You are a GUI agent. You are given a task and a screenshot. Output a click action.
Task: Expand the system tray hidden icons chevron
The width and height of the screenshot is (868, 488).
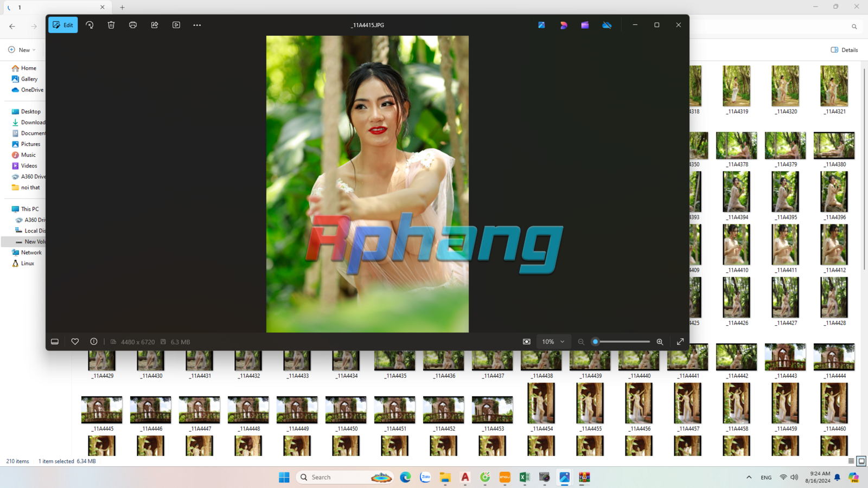[x=749, y=477]
